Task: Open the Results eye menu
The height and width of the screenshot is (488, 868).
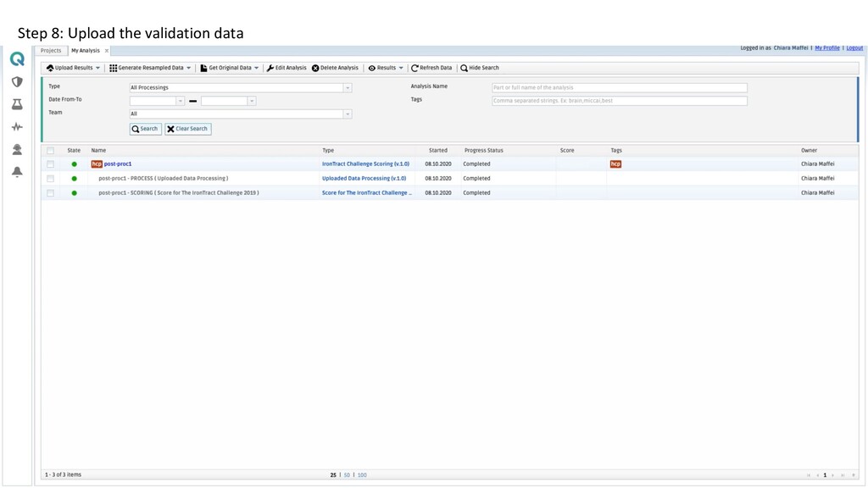Action: point(386,68)
